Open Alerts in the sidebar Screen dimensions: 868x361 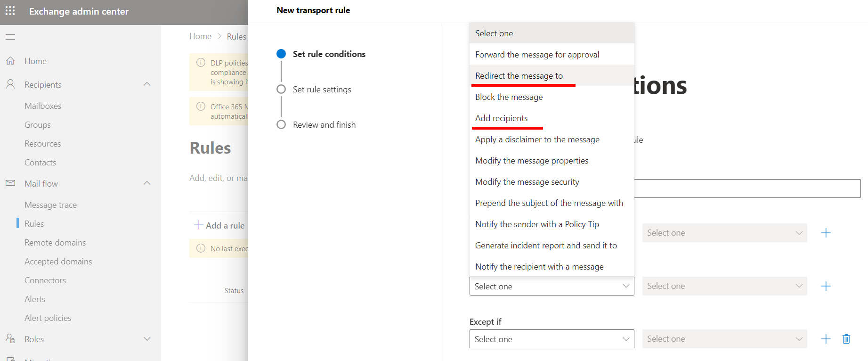pos(35,299)
